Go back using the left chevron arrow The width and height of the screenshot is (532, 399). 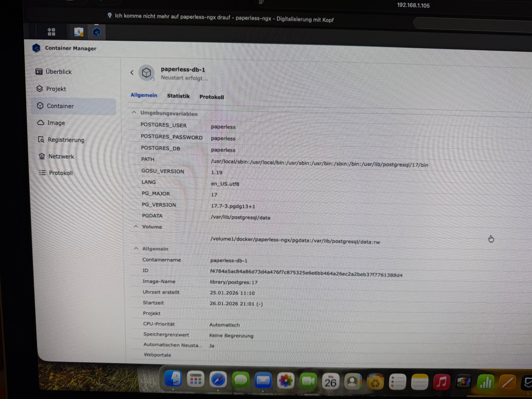(132, 73)
